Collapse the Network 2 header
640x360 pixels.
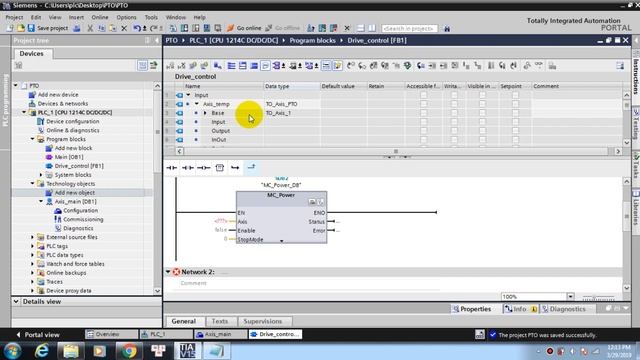click(x=168, y=272)
